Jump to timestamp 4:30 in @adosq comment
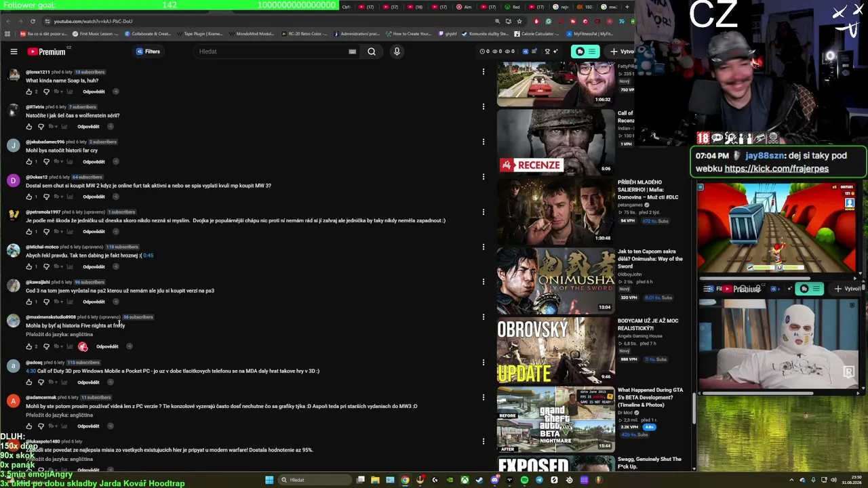This screenshot has height=488, width=868. point(31,371)
